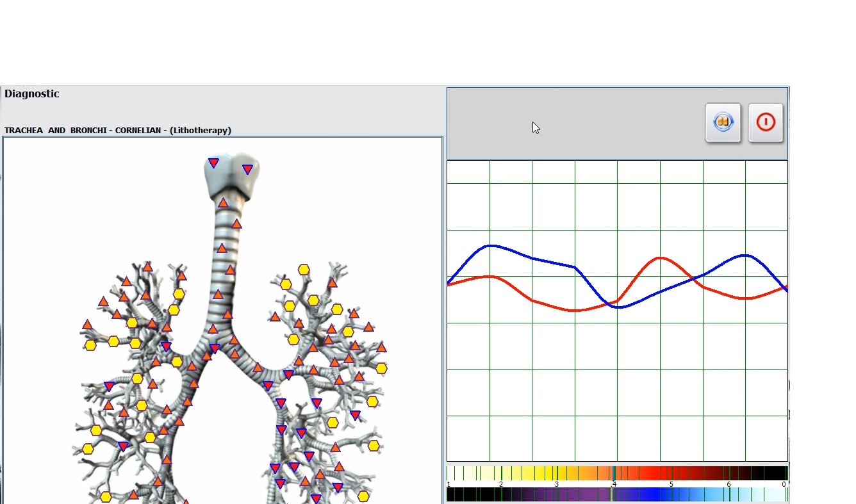Select the right inverted triangle on larynx
The width and height of the screenshot is (856, 504).
[247, 169]
